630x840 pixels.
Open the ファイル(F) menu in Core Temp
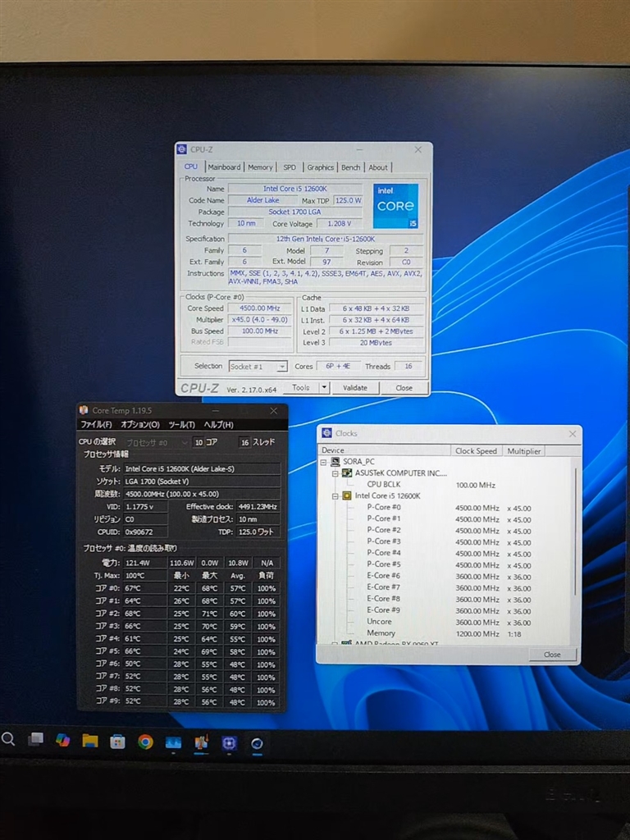pyautogui.click(x=96, y=425)
